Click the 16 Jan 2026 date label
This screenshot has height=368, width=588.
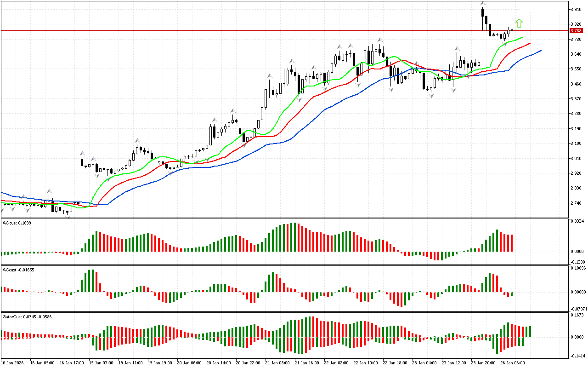pyautogui.click(x=12, y=362)
